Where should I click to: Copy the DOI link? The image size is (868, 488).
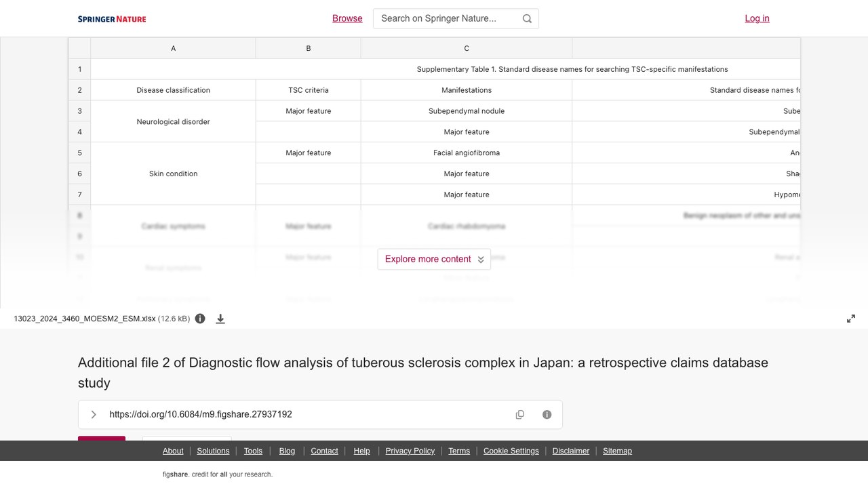click(520, 415)
